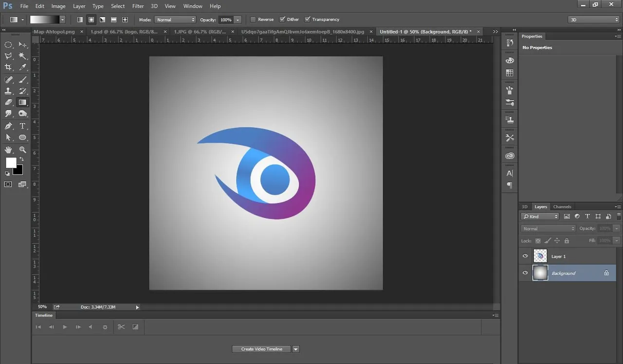This screenshot has width=623, height=364.
Task: Enable the Reverse checkbox
Action: pos(253,19)
